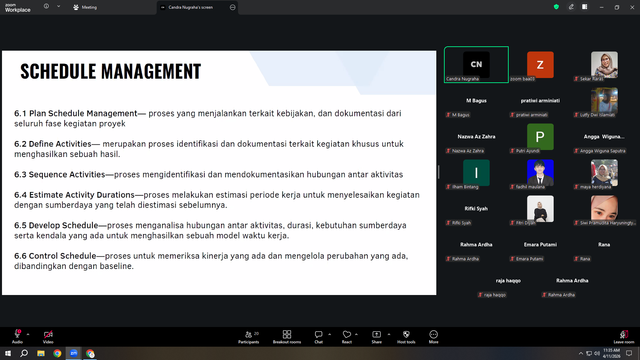Expand dropdown chevron beside info icon
This screenshot has height=360, width=640.
click(58, 7)
